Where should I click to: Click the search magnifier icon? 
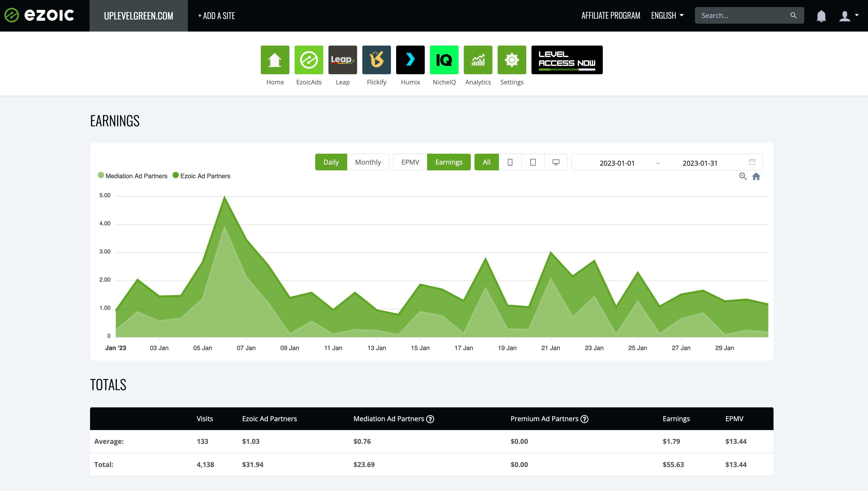(x=793, y=16)
